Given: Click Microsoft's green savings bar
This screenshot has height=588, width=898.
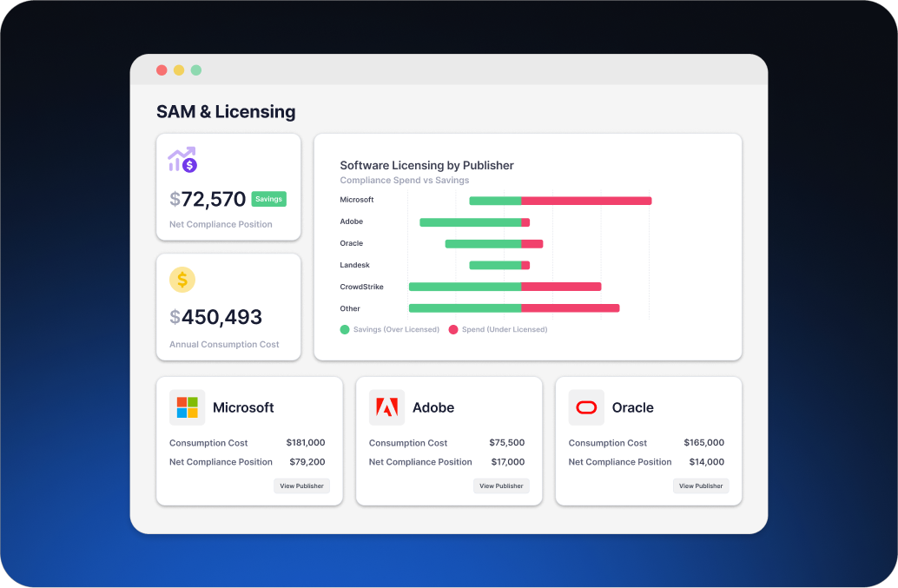Looking at the screenshot, I should tap(495, 201).
